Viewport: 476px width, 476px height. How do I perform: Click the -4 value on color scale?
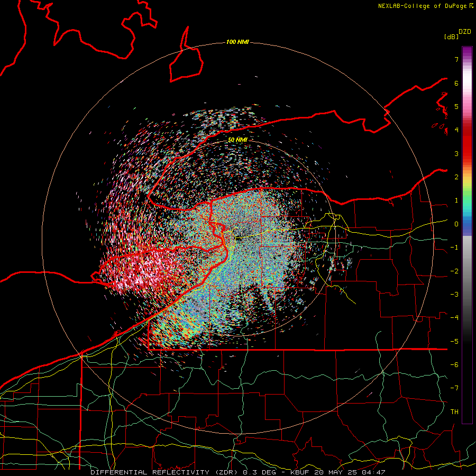coord(454,318)
